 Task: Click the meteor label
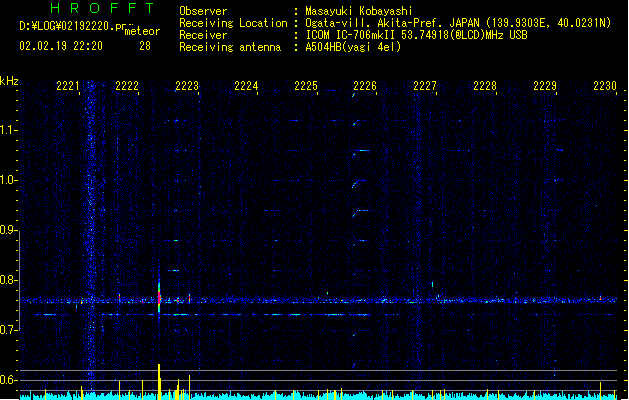pyautogui.click(x=142, y=31)
